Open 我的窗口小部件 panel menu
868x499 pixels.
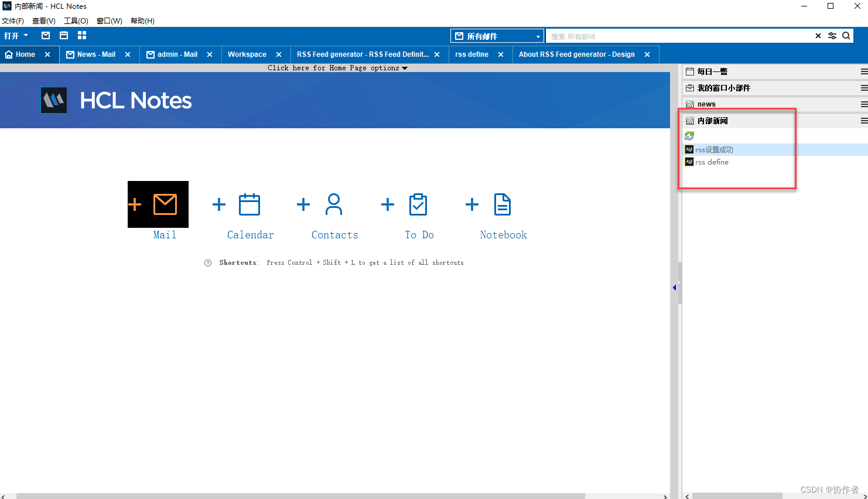(864, 88)
